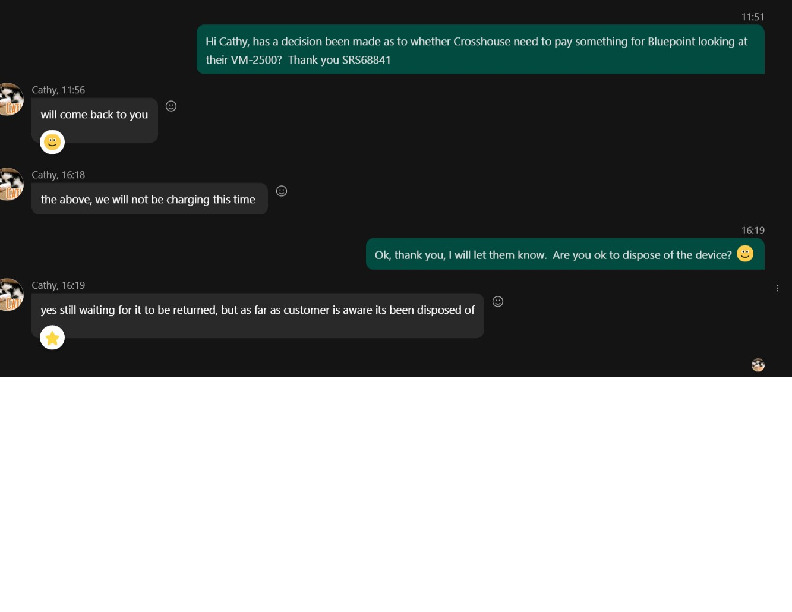792x612 pixels.
Task: Click the reaction smiley beside "yes still waiting" message
Action: coord(498,301)
